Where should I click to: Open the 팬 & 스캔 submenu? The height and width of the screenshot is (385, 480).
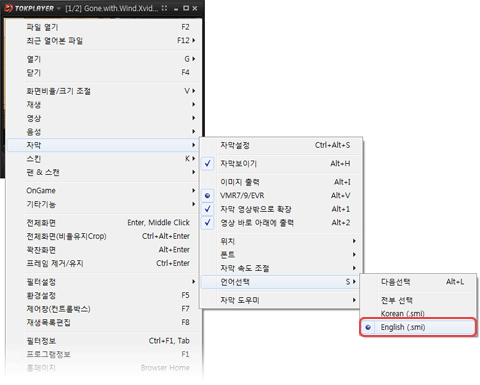pos(104,172)
